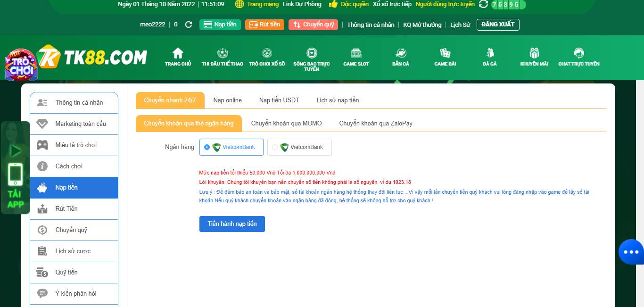644x307 pixels.
Task: Open Ý kiến phản hồi in sidebar
Action: (x=74, y=293)
